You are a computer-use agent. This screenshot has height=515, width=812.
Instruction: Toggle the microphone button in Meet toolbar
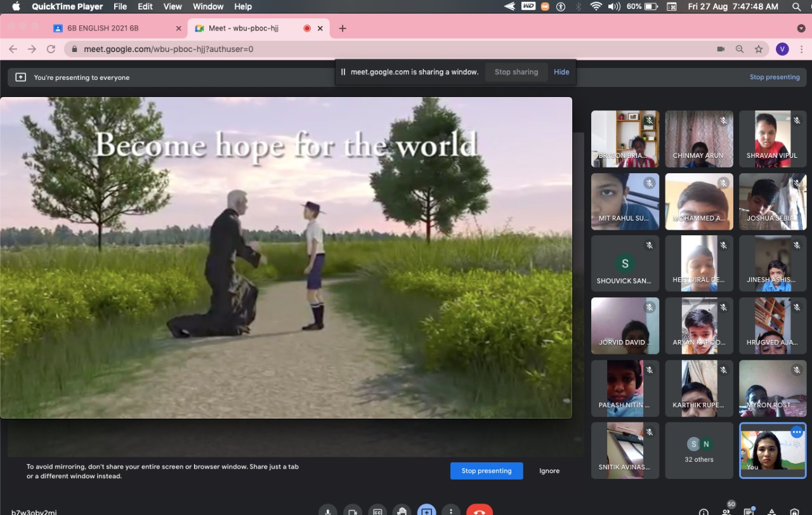pyautogui.click(x=328, y=511)
